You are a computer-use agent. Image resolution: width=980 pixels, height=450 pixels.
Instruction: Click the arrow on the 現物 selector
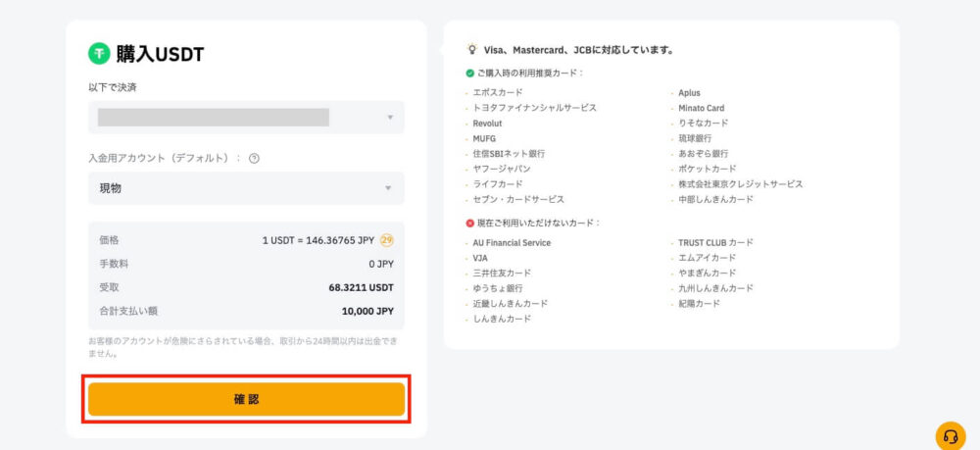click(x=388, y=188)
